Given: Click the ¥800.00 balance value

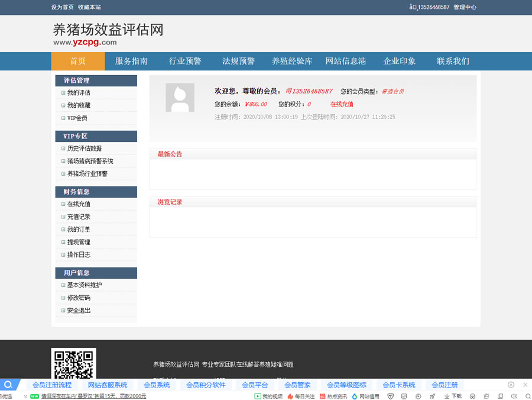Looking at the screenshot, I should (256, 104).
